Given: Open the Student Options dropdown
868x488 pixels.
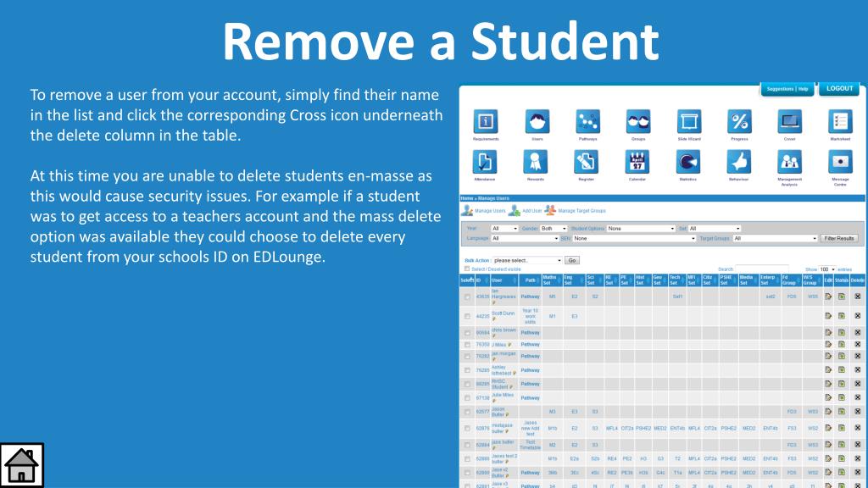Looking at the screenshot, I should point(641,229).
